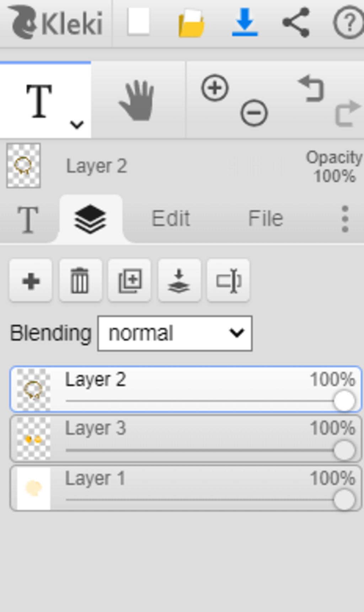
Task: Expand the text tool chevron
Action: (x=77, y=124)
